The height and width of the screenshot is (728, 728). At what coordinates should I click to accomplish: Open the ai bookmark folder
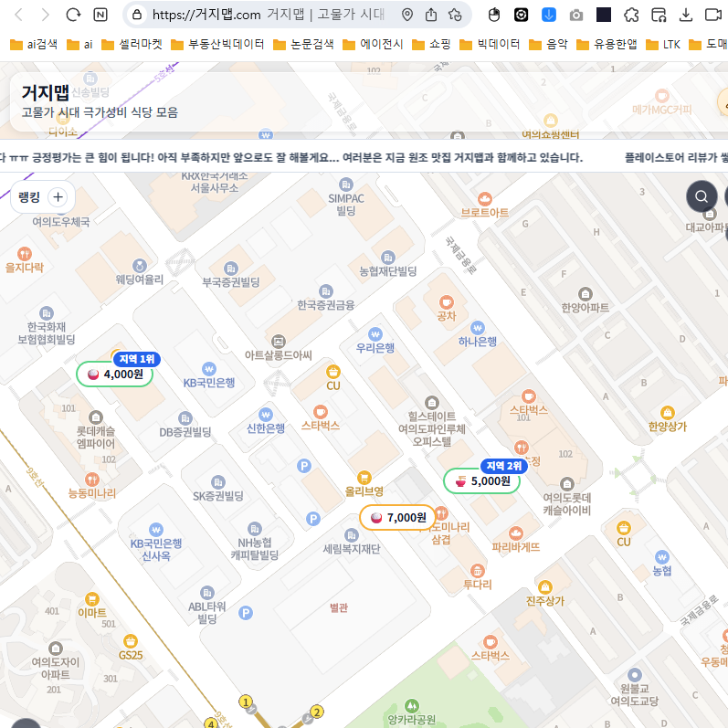click(79, 44)
